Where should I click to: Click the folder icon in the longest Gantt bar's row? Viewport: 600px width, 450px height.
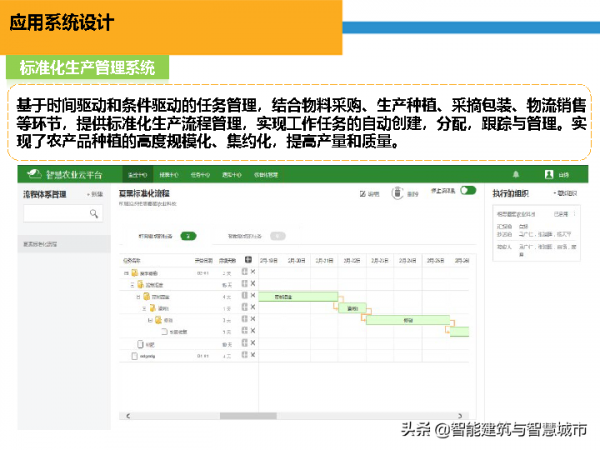point(158,320)
